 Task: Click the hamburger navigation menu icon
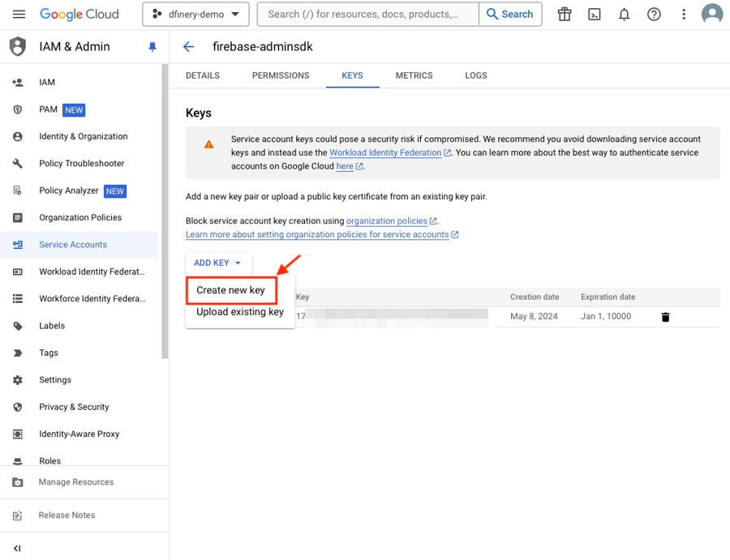click(x=19, y=14)
